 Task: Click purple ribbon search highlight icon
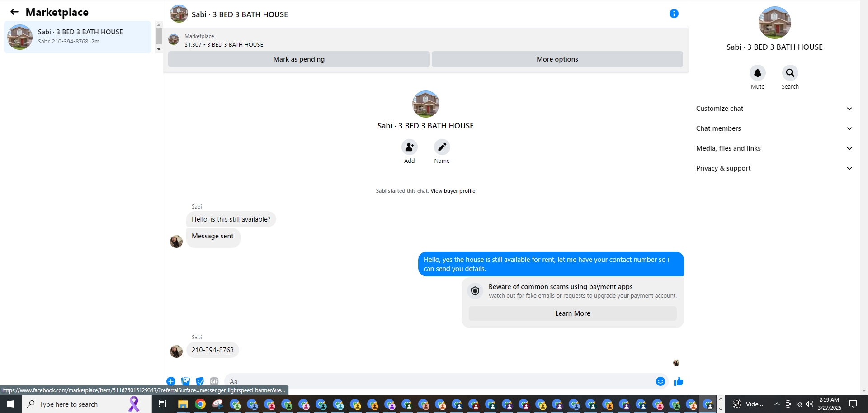point(134,404)
